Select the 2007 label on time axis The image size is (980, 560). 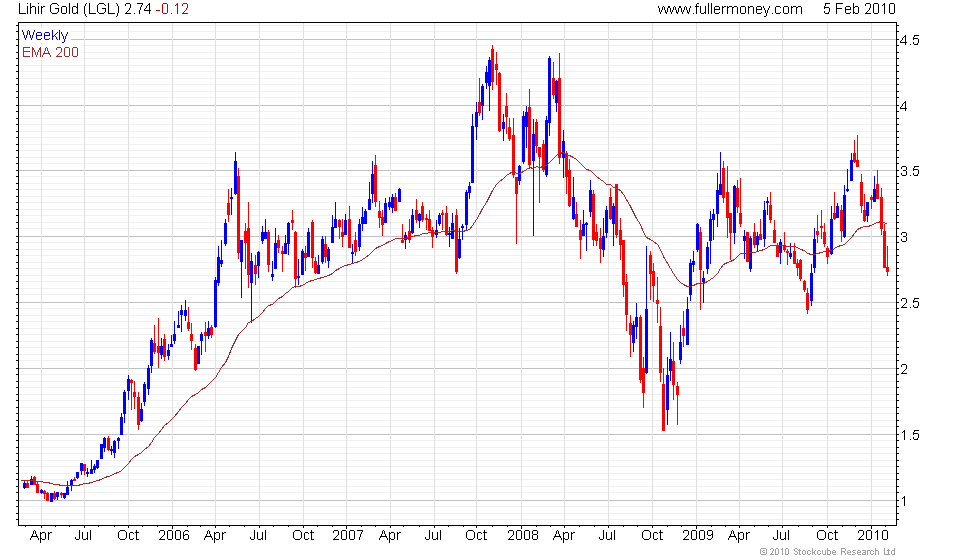(x=348, y=536)
